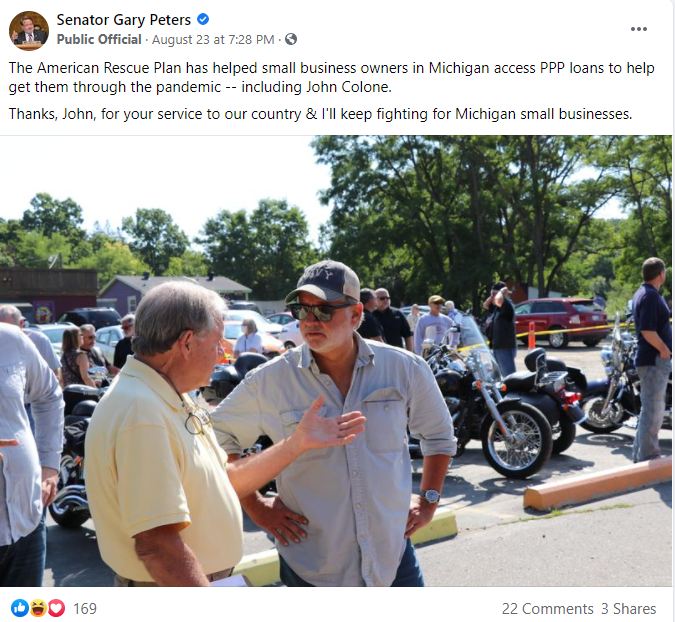Open Senator Gary Peters profile picture

click(x=29, y=31)
